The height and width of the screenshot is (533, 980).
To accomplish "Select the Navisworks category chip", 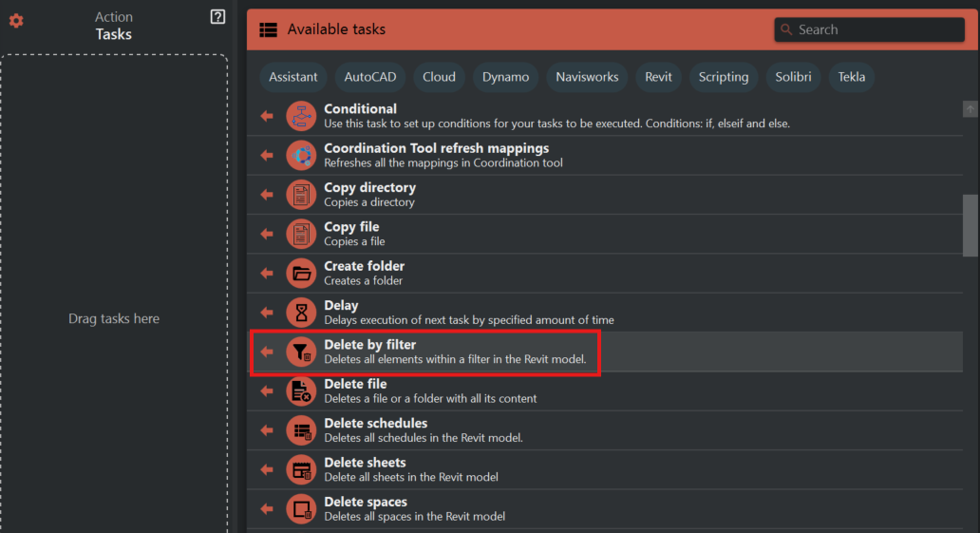I will (x=587, y=77).
